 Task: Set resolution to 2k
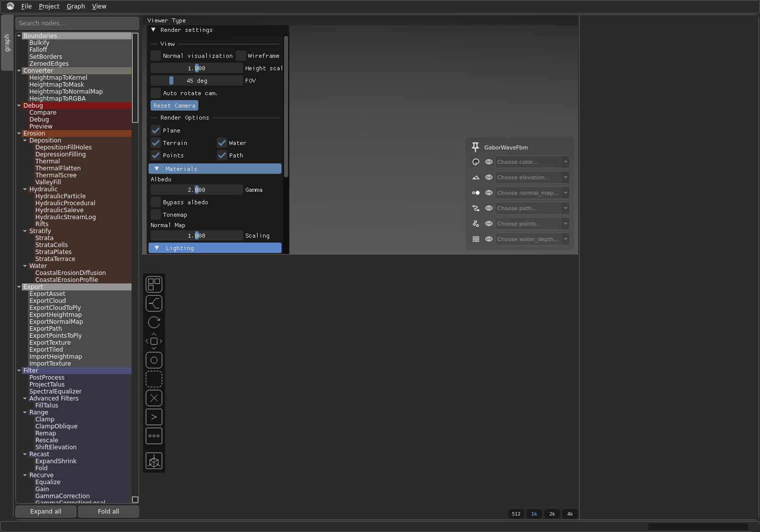[x=552, y=514]
